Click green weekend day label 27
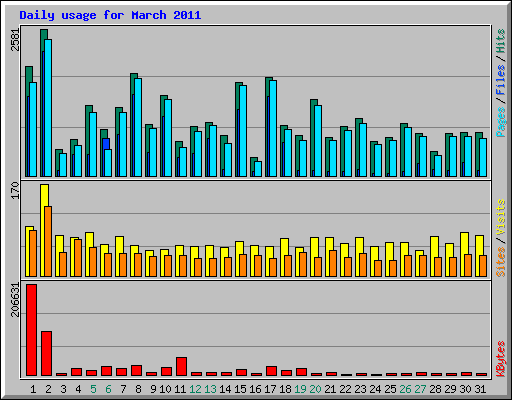This screenshot has height=400, width=512. 420,389
